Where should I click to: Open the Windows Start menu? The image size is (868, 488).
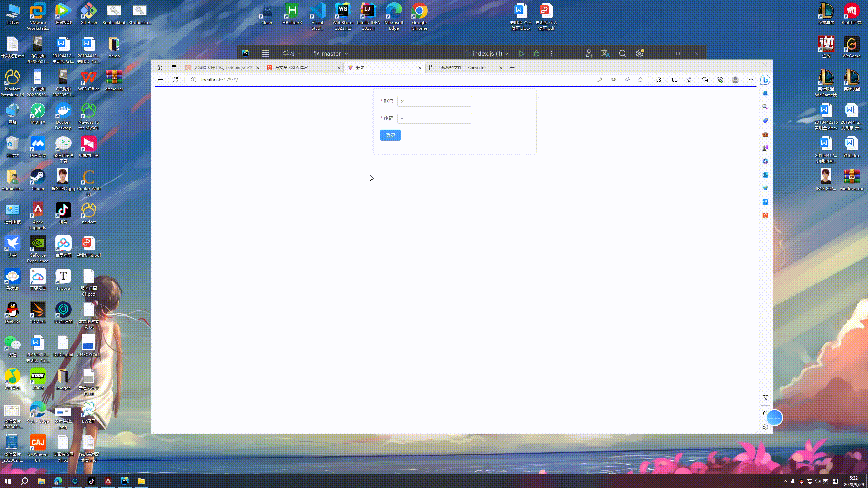(8, 481)
